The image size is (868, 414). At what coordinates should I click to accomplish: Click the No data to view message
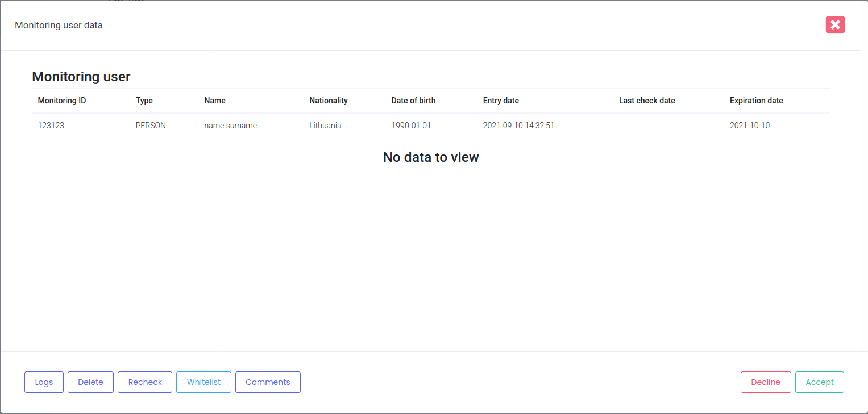431,157
